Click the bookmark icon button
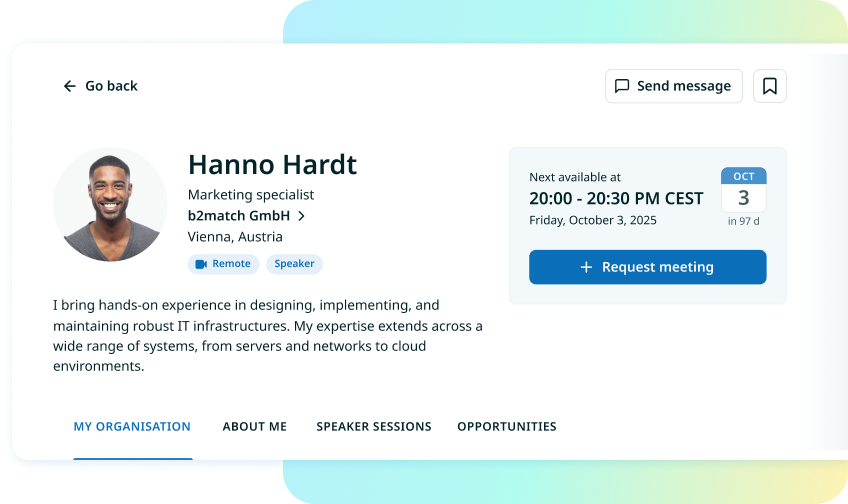This screenshot has height=504, width=848. 769,86
